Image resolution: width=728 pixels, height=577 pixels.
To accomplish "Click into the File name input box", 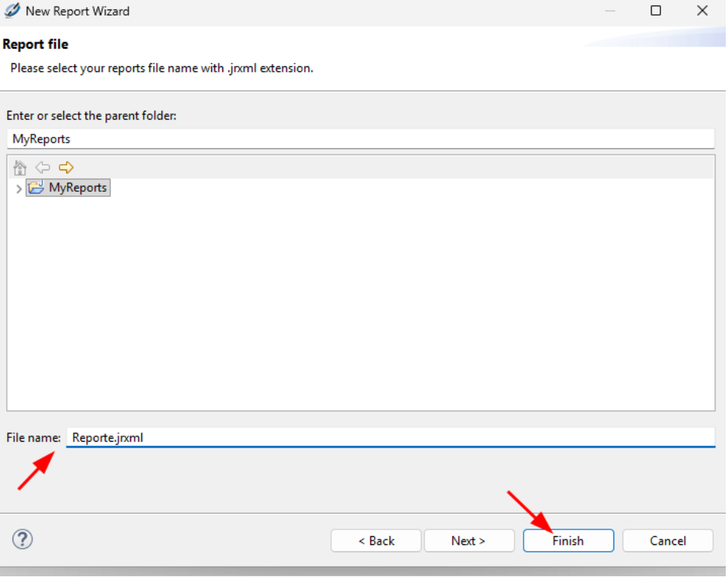I will click(390, 438).
